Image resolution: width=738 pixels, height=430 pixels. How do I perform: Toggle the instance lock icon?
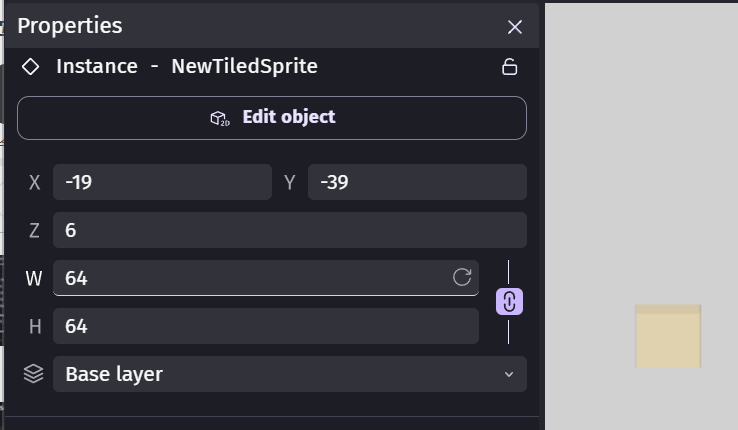[509, 67]
